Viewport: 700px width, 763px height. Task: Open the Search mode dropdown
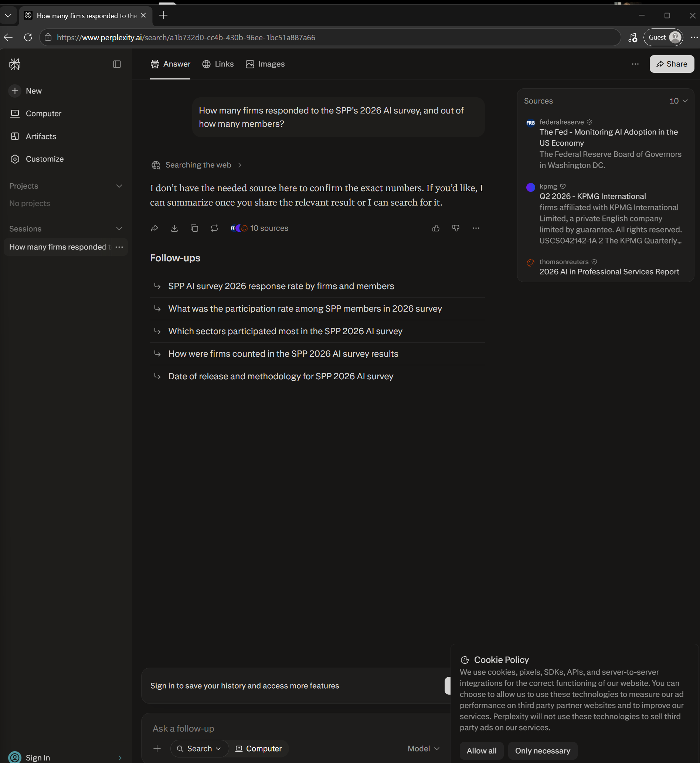click(x=199, y=749)
